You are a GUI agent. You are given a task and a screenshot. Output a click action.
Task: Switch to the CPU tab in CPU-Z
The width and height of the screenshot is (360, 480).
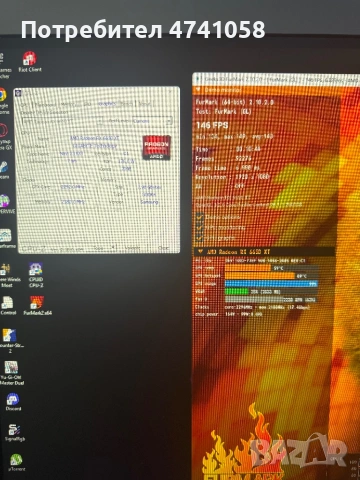tap(24, 105)
